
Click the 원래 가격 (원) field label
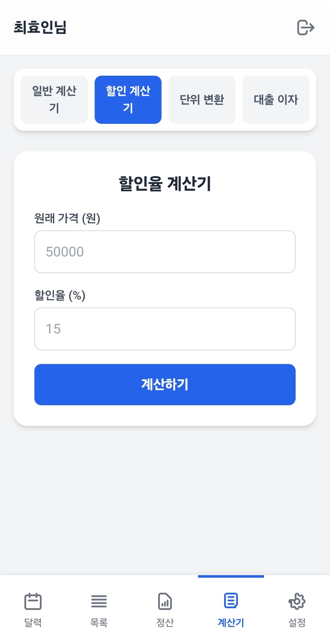tap(67, 218)
